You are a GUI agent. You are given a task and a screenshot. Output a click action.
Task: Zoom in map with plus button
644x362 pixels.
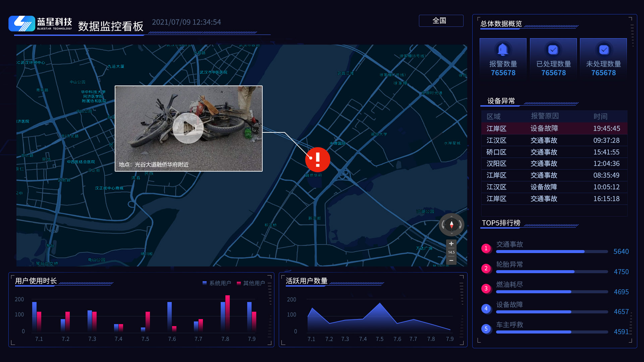point(451,244)
